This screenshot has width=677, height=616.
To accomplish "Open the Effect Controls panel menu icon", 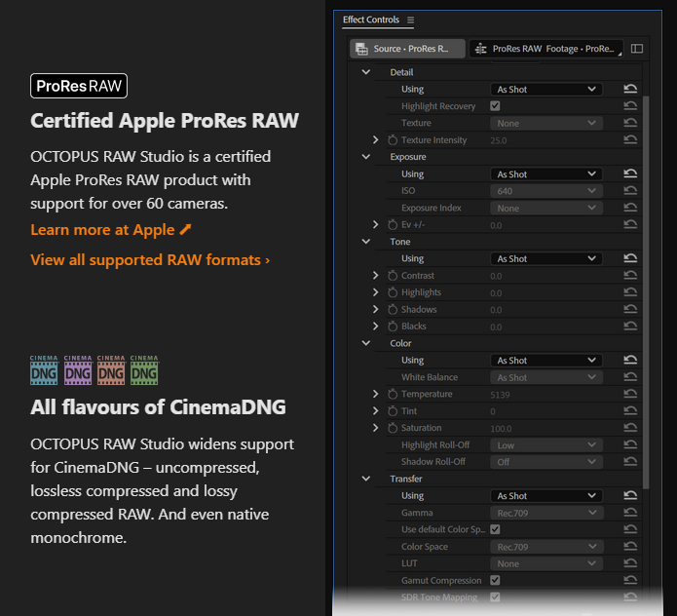I will pos(410,19).
